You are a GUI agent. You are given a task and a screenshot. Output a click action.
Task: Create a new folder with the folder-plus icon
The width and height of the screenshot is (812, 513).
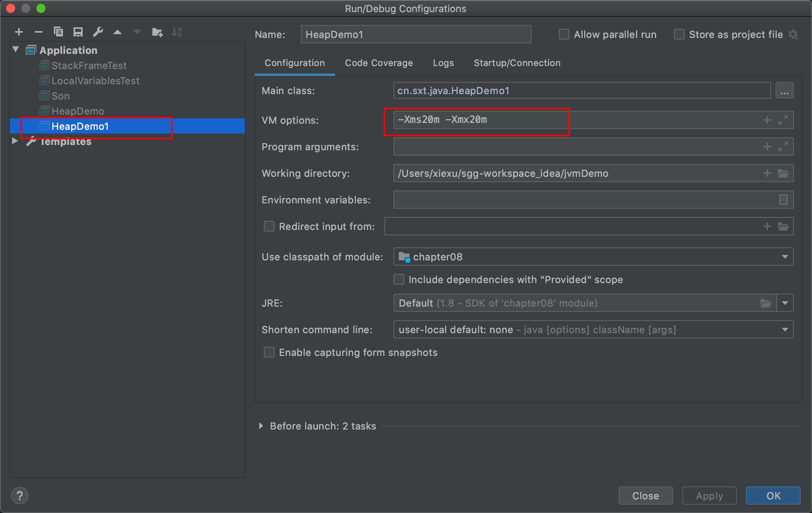tap(157, 32)
